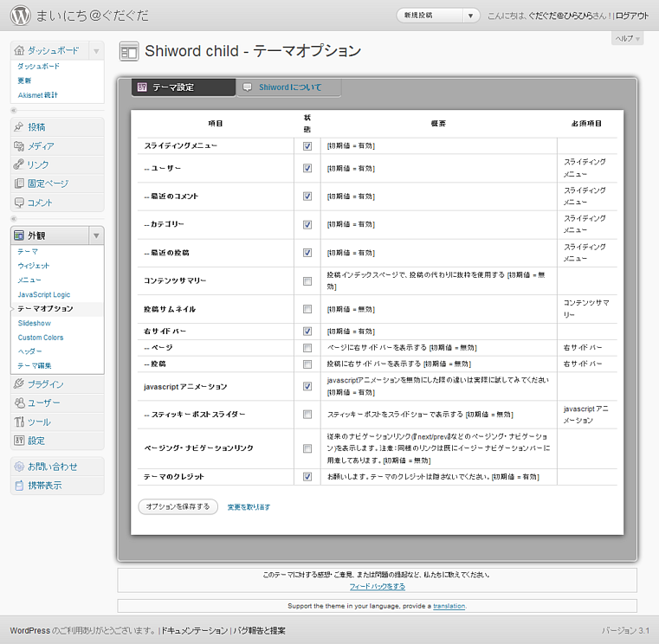Viewport: 659px width, 644px height.
Task: Click the speech bubble icon on Shiwordについて tab
Action: pyautogui.click(x=248, y=87)
